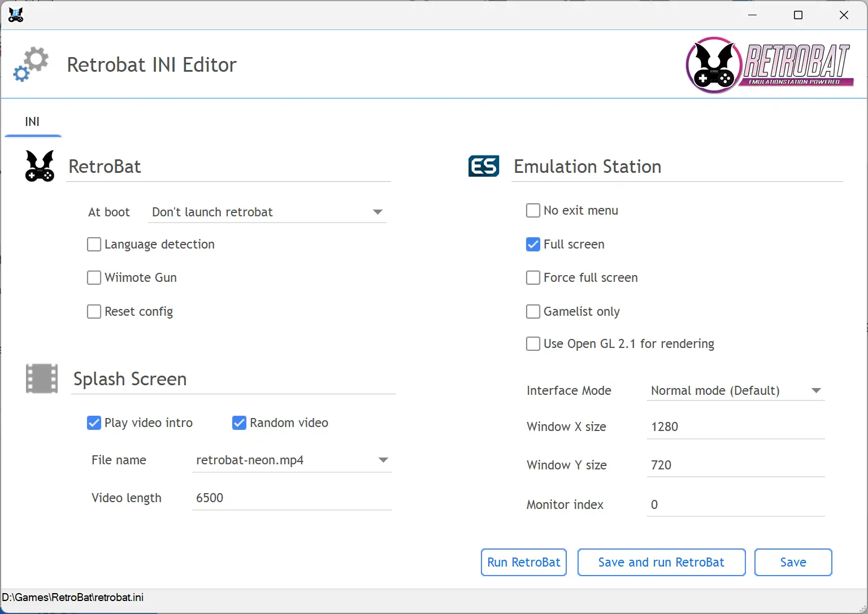The width and height of the screenshot is (868, 614).
Task: Click the Interface Mode label
Action: (569, 391)
